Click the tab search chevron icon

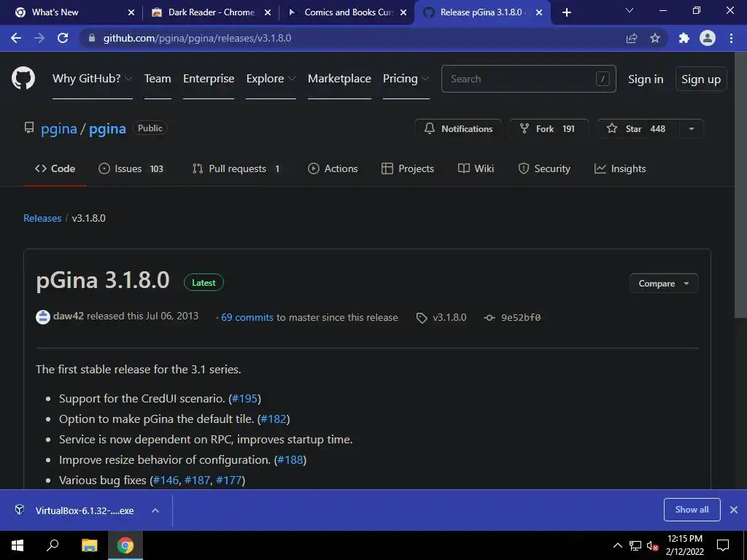click(x=630, y=10)
